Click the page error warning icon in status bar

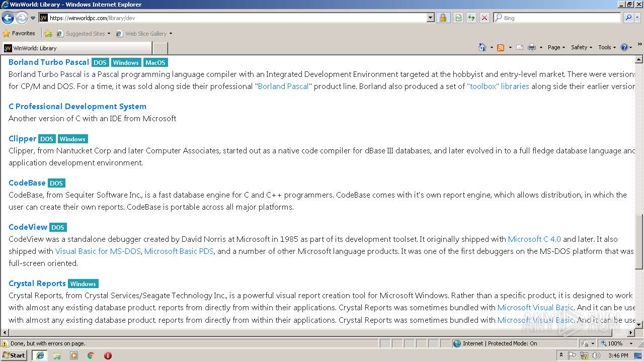coord(5,343)
